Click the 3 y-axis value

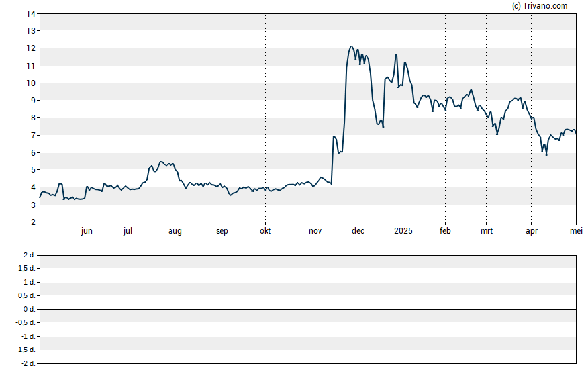(33, 205)
